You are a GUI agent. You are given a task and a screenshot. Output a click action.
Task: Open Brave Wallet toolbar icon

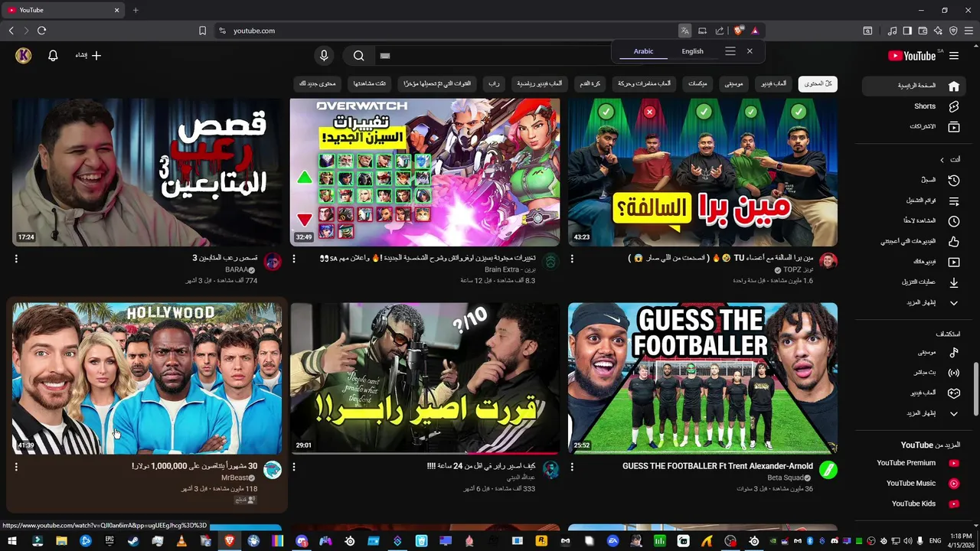[923, 31]
